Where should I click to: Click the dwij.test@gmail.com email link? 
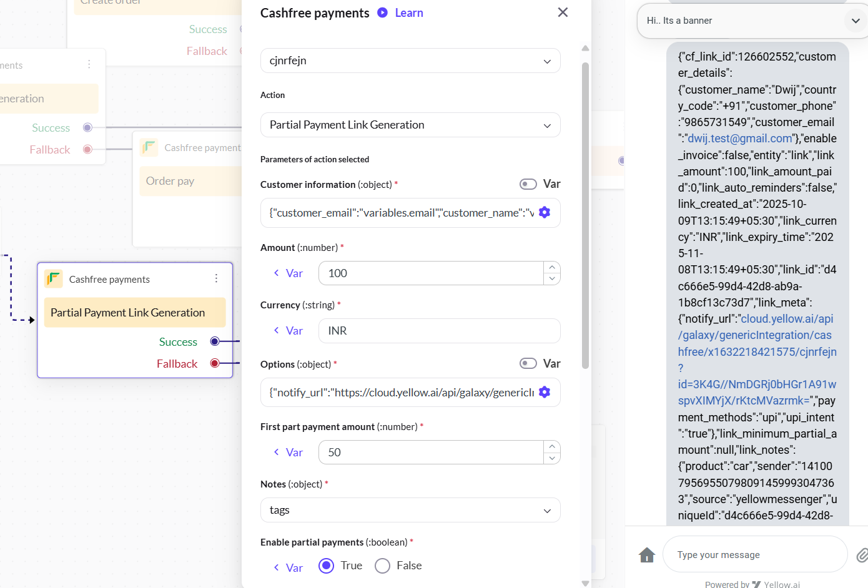click(x=739, y=139)
